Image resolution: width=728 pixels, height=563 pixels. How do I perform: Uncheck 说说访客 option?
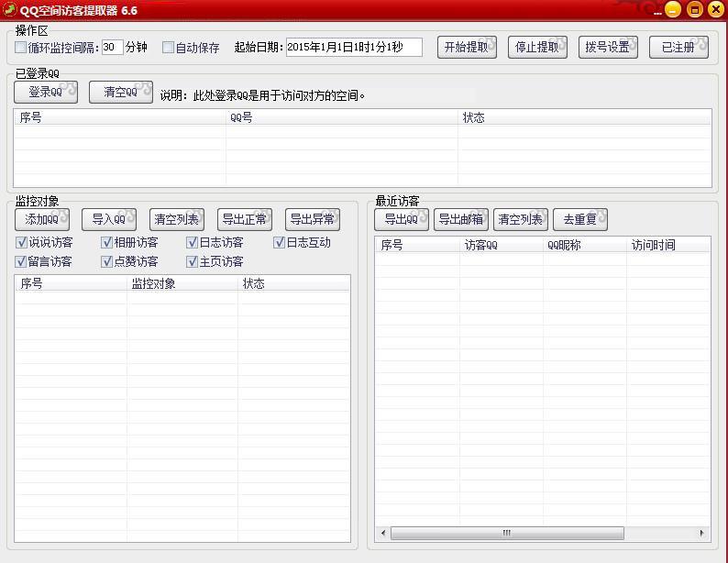21,242
